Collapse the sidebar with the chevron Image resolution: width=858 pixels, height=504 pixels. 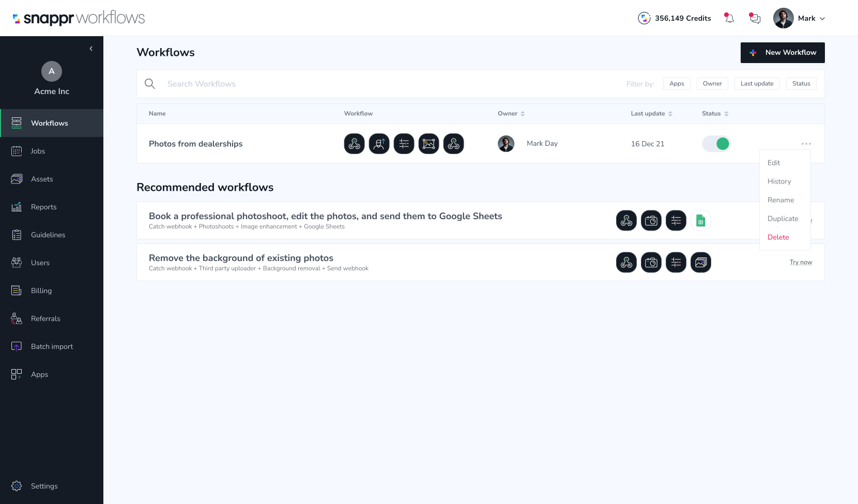coord(91,49)
